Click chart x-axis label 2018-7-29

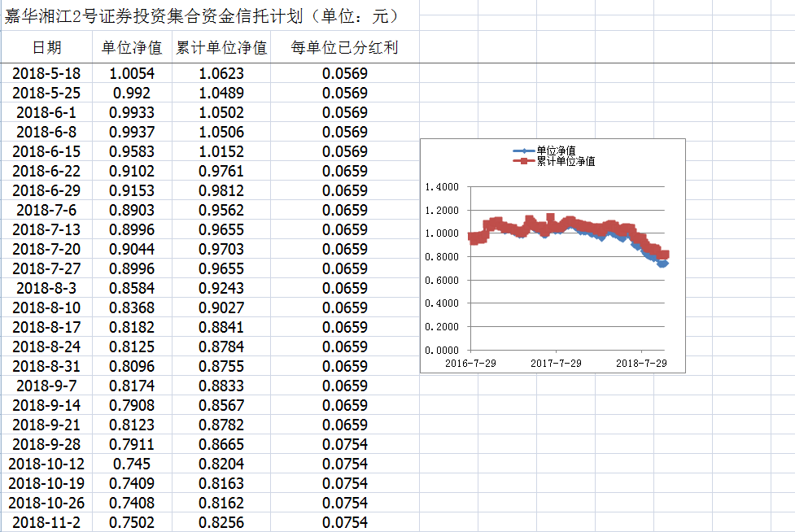coord(641,364)
